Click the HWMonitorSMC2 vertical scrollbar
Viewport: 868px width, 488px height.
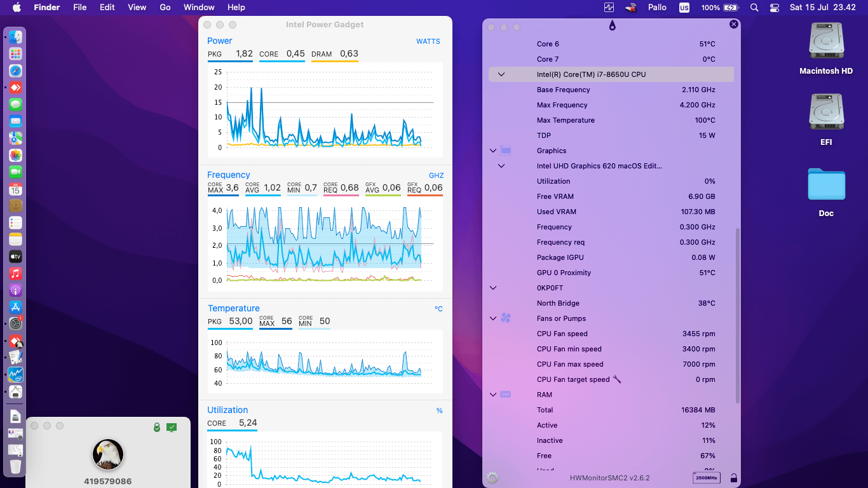[x=737, y=316]
